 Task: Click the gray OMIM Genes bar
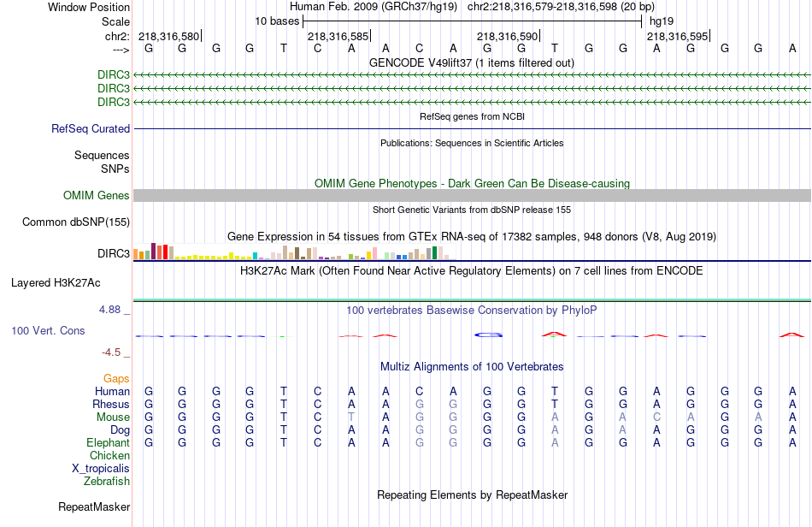[x=473, y=195]
